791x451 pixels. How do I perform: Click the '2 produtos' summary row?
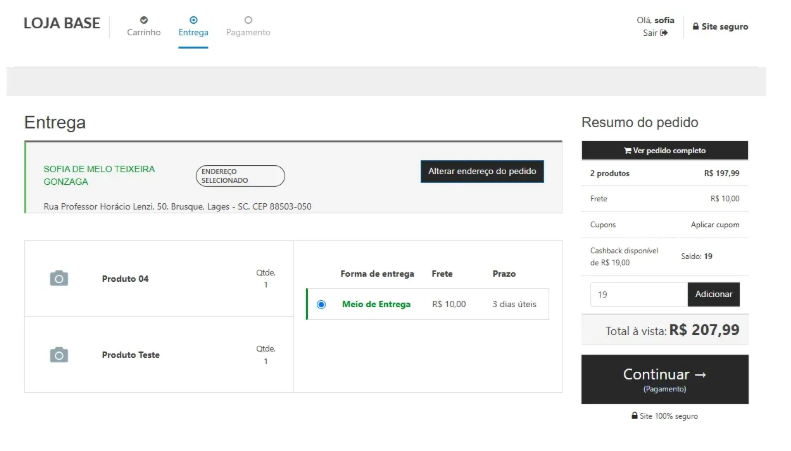click(664, 173)
